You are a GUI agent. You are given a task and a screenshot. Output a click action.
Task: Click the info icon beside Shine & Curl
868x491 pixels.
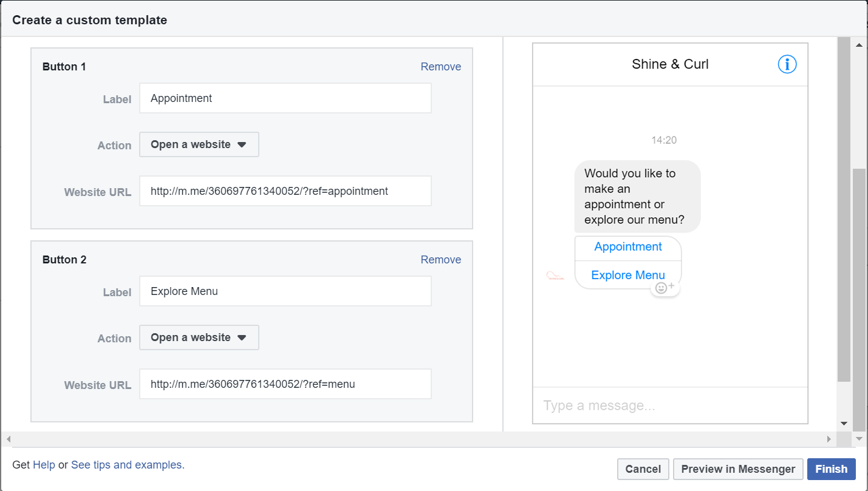point(787,64)
